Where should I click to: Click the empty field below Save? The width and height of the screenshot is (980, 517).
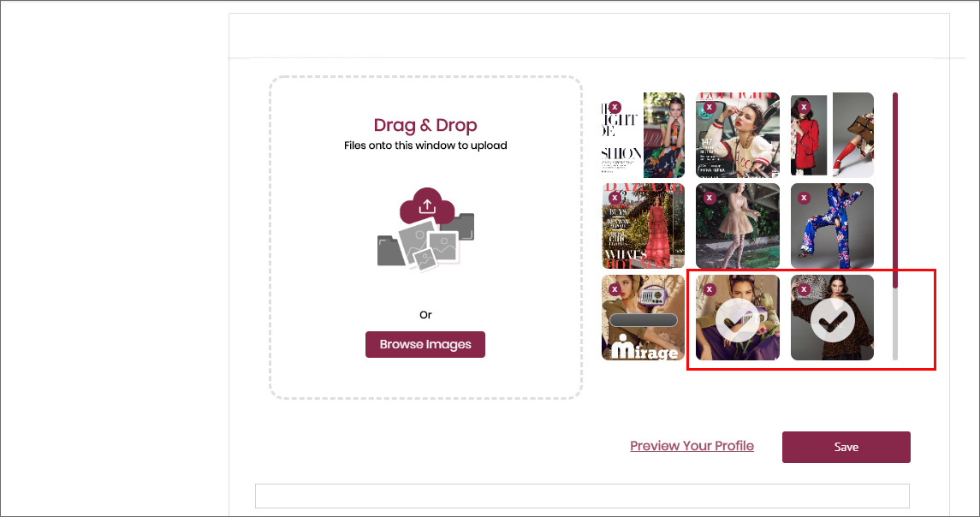pos(582,496)
